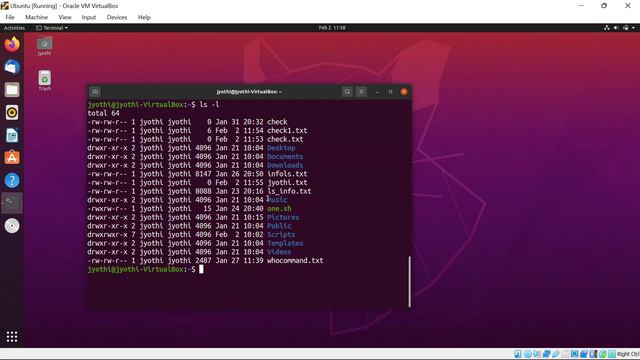Maximize the terminal window
The height and width of the screenshot is (360, 640).
point(390,92)
